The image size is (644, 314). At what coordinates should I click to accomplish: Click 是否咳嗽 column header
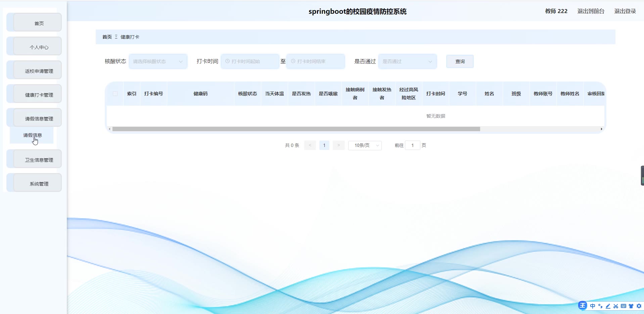pyautogui.click(x=328, y=94)
